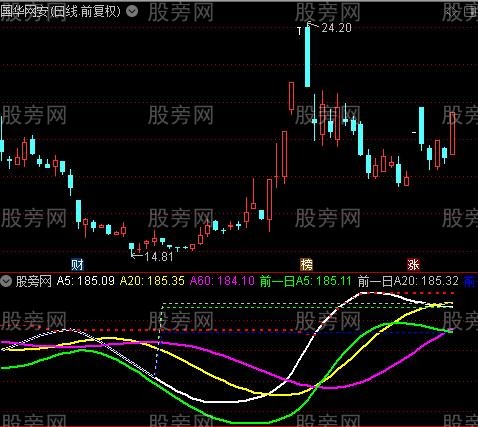
Task: Click the A5: 185.09 indicator value
Action: point(86,281)
